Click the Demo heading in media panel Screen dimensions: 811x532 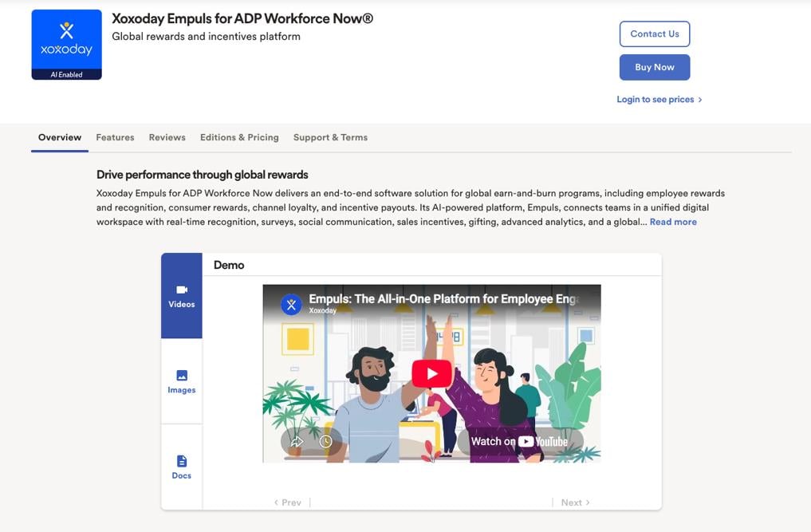[x=229, y=265]
